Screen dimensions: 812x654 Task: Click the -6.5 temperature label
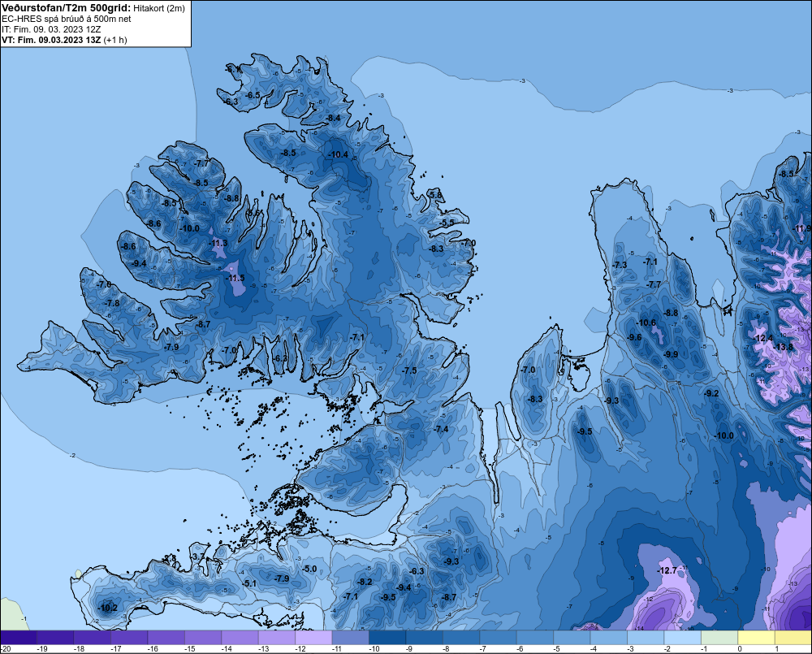point(253,95)
